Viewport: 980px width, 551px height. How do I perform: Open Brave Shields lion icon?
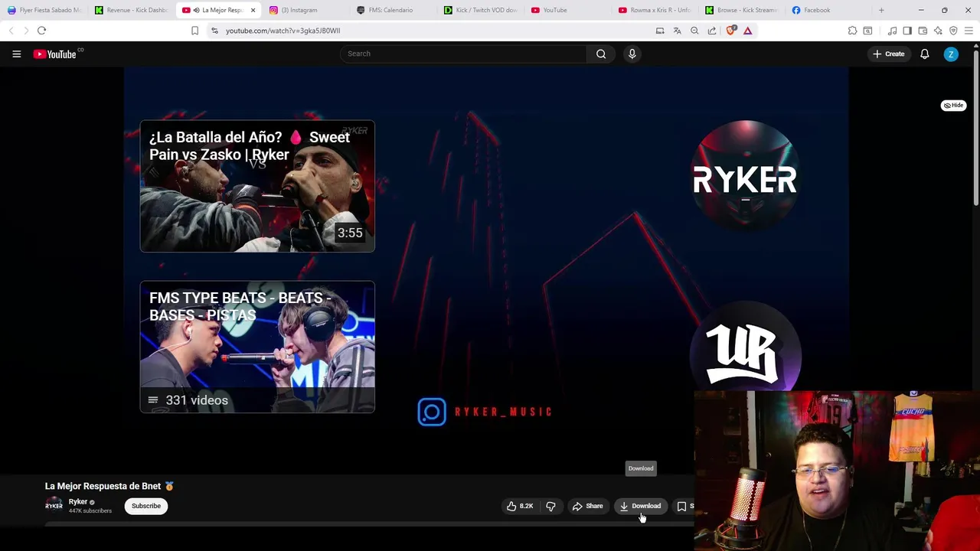[x=730, y=31]
